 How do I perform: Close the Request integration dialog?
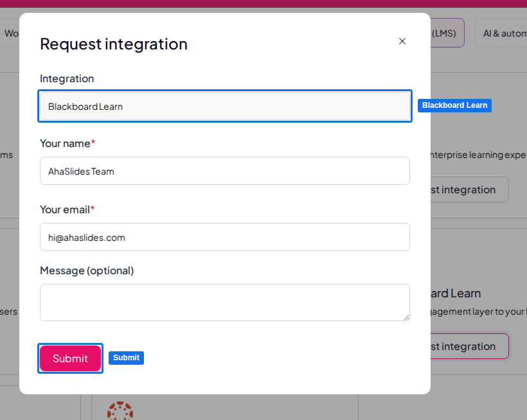pyautogui.click(x=402, y=41)
